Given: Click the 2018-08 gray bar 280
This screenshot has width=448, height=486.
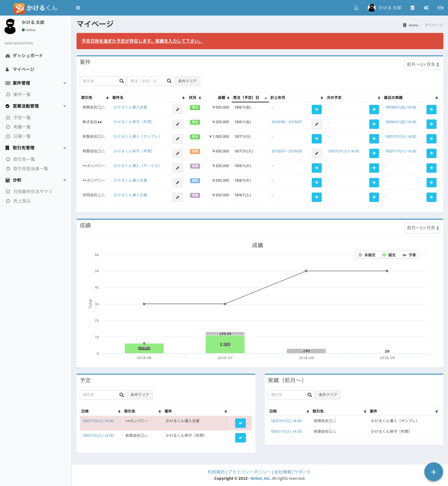Looking at the screenshot, I should (306, 351).
